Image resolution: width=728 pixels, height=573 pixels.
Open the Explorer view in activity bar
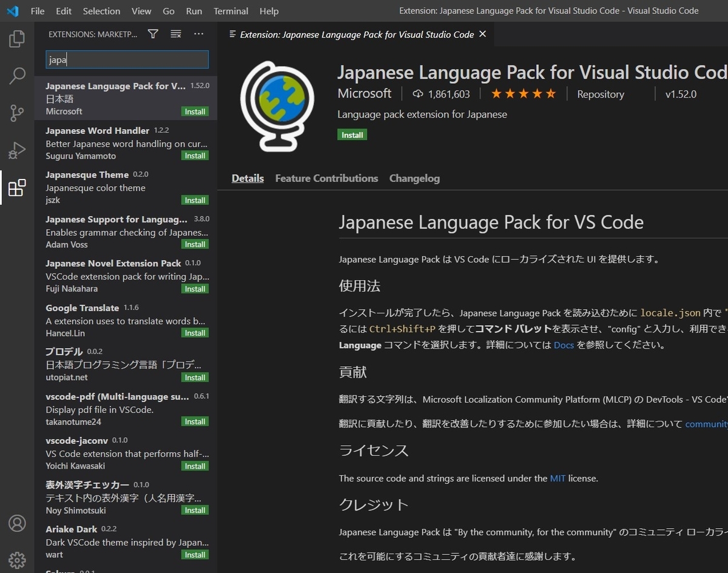[x=17, y=39]
